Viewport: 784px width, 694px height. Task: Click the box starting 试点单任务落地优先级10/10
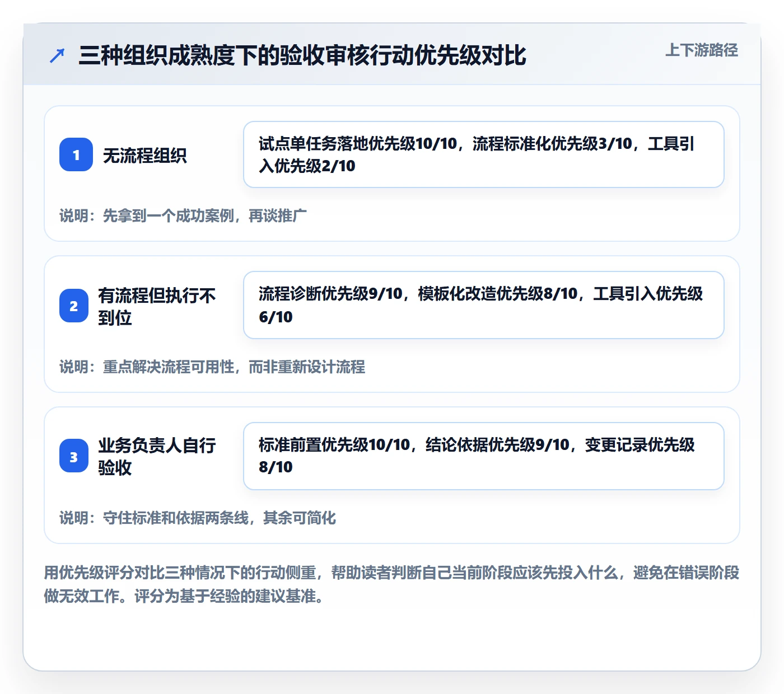pos(484,154)
